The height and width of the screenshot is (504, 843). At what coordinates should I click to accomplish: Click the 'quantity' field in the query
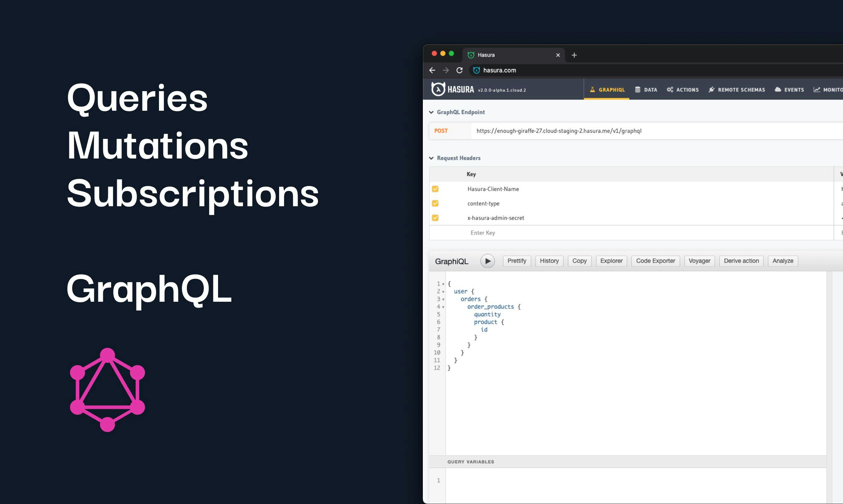[487, 314]
